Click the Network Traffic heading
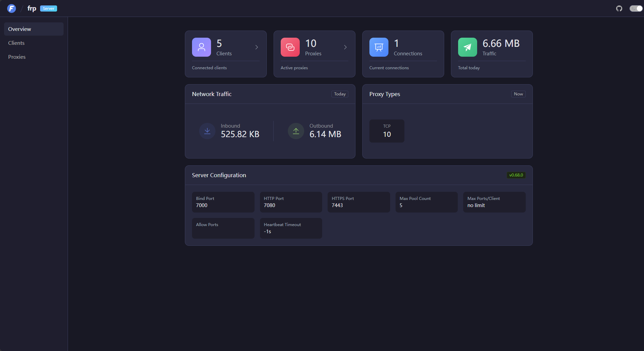The height and width of the screenshot is (351, 644). tap(212, 94)
